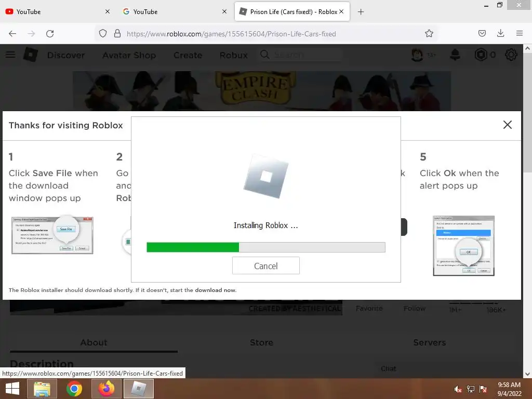Click the Roblox search magnifier icon
The width and height of the screenshot is (532, 399).
tap(264, 55)
